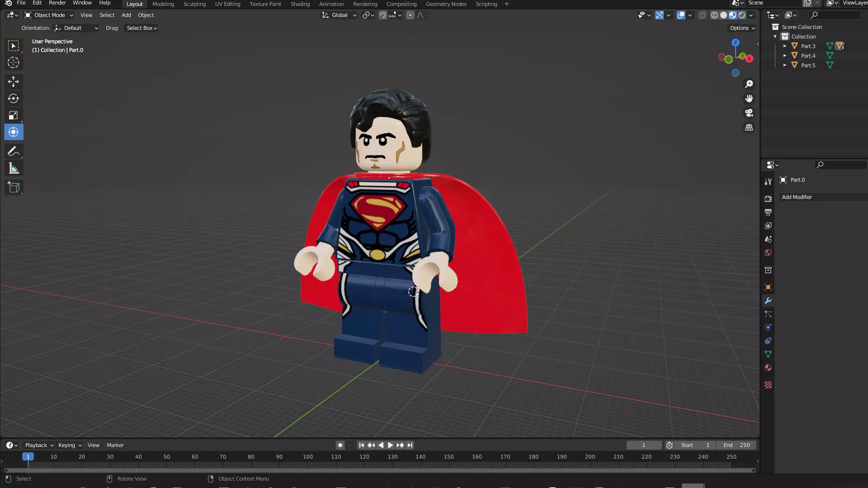Image resolution: width=868 pixels, height=488 pixels.
Task: Open the Texture properties tab
Action: click(768, 385)
